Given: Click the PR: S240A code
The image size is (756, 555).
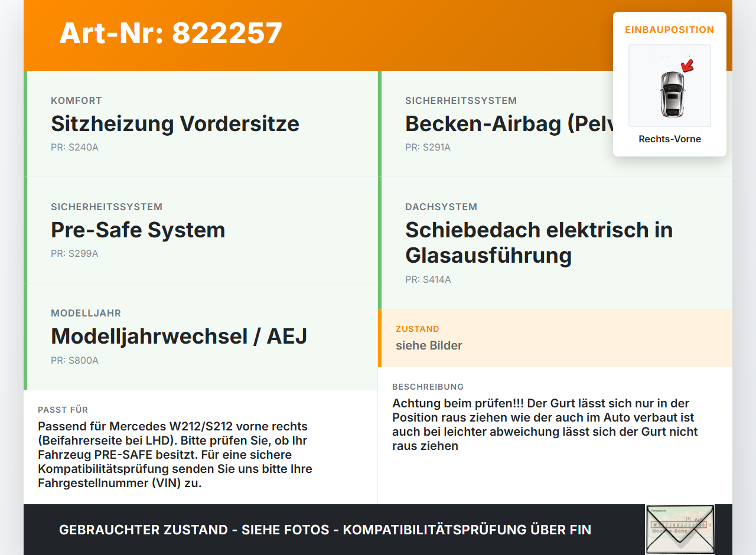Looking at the screenshot, I should pyautogui.click(x=74, y=148).
